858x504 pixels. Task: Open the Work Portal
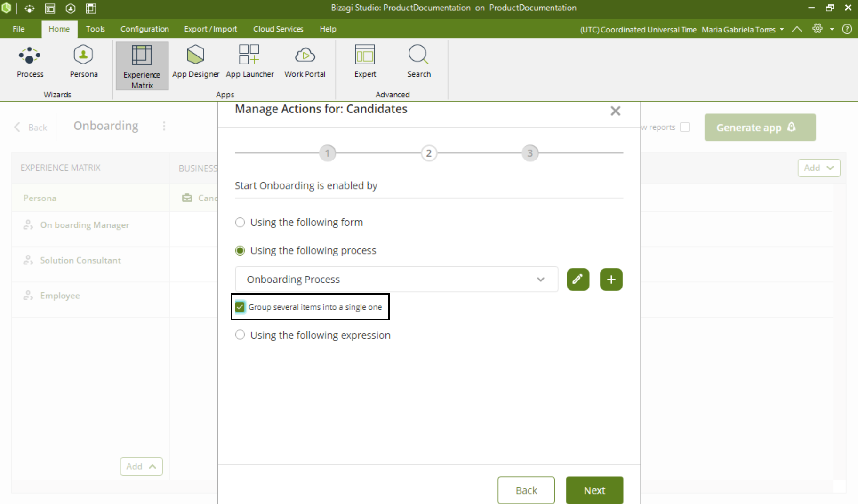(305, 62)
